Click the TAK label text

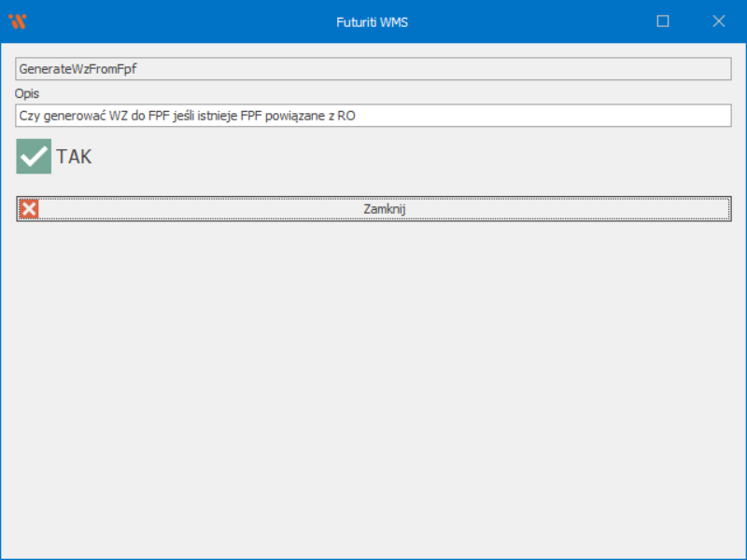point(74,157)
